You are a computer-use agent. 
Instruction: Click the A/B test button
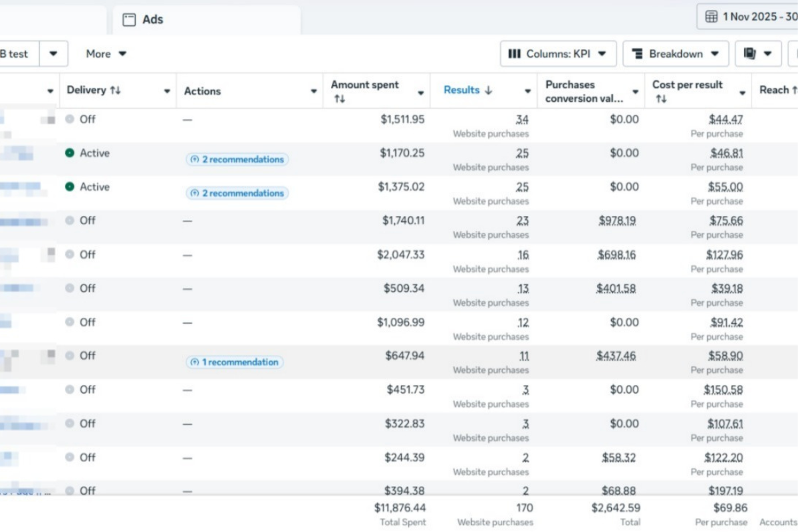pos(16,54)
